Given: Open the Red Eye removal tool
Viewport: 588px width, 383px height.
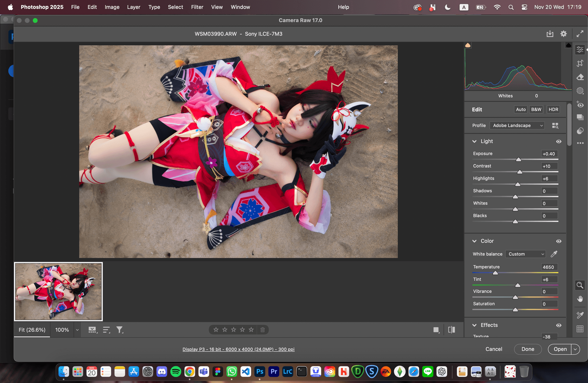Looking at the screenshot, I should (580, 104).
